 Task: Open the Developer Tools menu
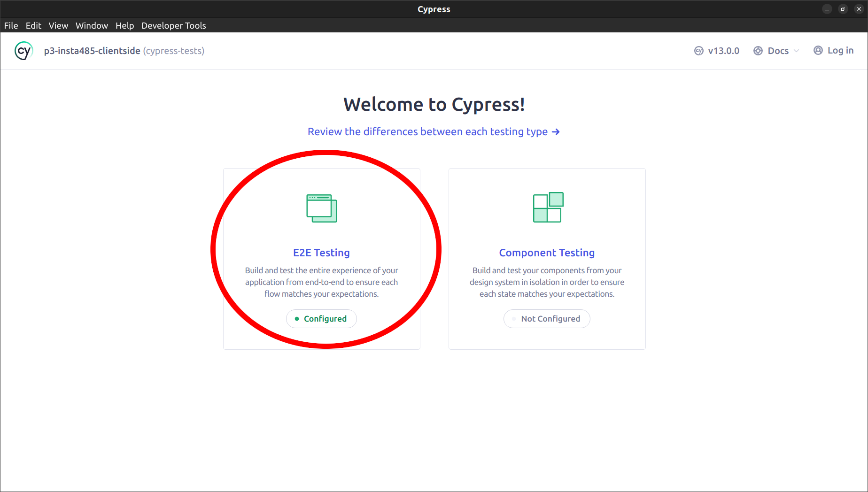click(173, 25)
